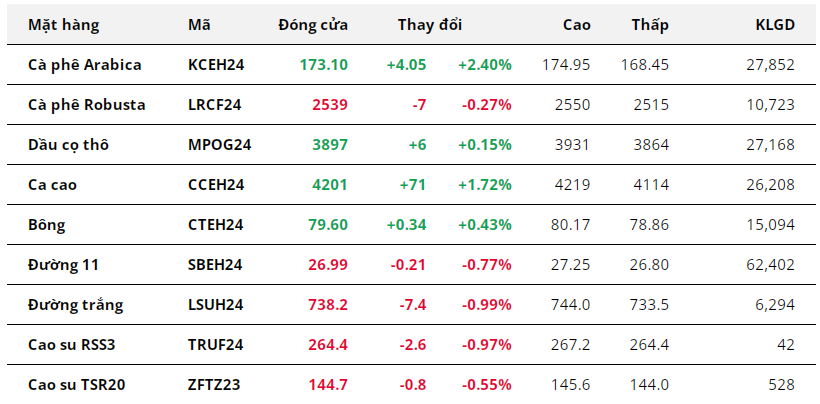The height and width of the screenshot is (404, 820).
Task: Open the Cà phê Arabica row
Action: [x=84, y=65]
